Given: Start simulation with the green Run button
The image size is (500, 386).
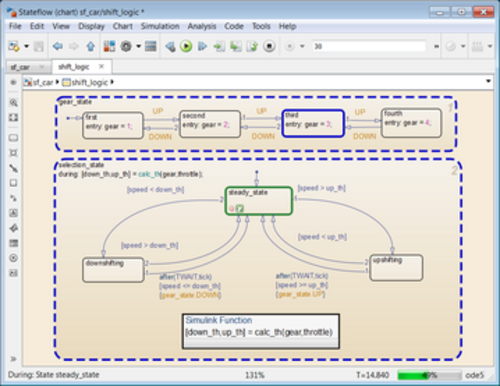Looking at the screenshot, I should point(186,46).
